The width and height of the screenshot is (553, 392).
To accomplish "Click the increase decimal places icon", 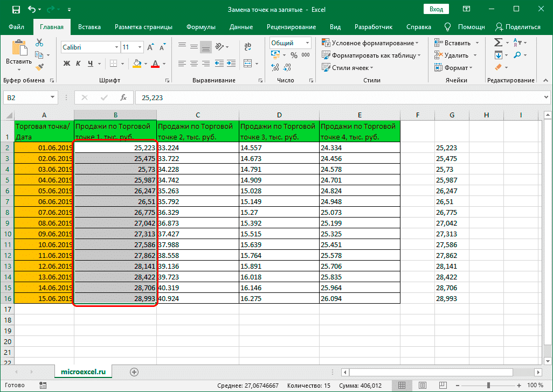I will click(275, 68).
